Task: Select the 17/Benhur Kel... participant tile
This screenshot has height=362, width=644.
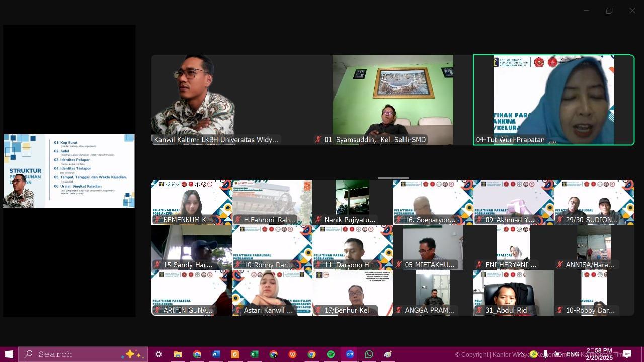Action: point(353,293)
